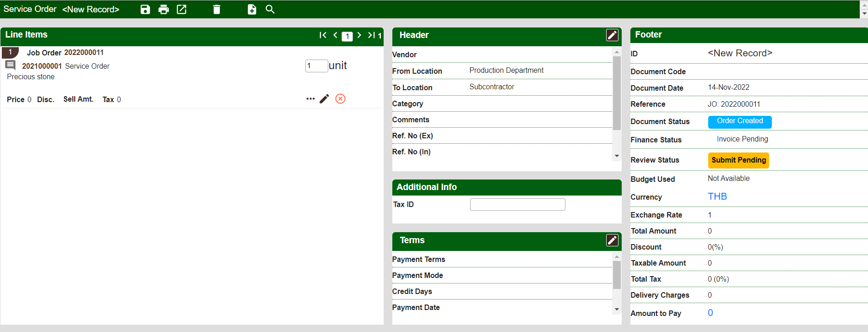Go to next page of line items

(359, 35)
